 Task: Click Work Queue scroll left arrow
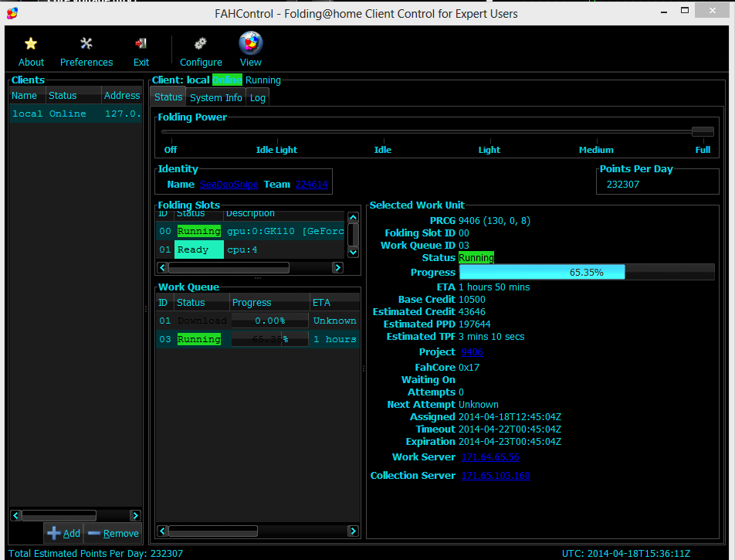pyautogui.click(x=162, y=531)
